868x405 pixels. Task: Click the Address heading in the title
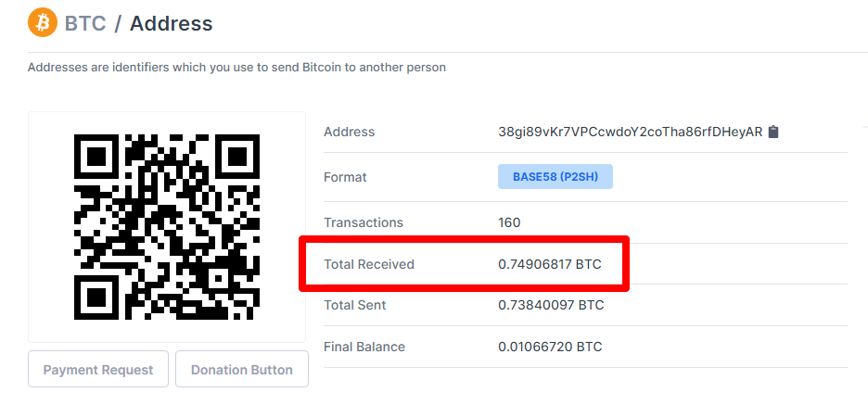pos(171,23)
